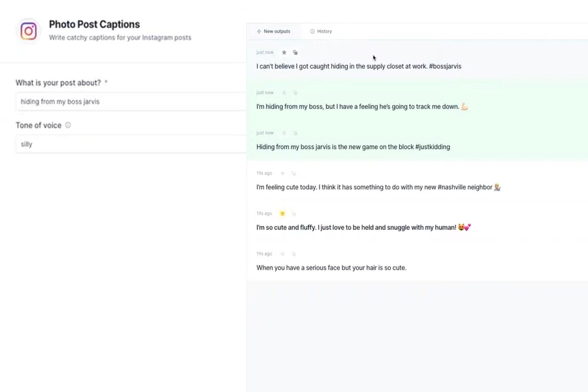Star the supply closet caption
The image size is (588, 392).
(284, 52)
